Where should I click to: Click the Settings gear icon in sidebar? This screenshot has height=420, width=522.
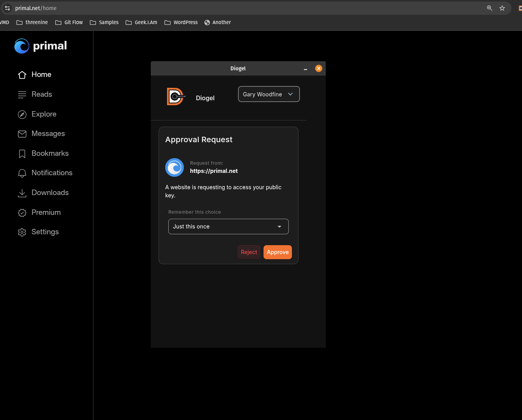click(22, 232)
